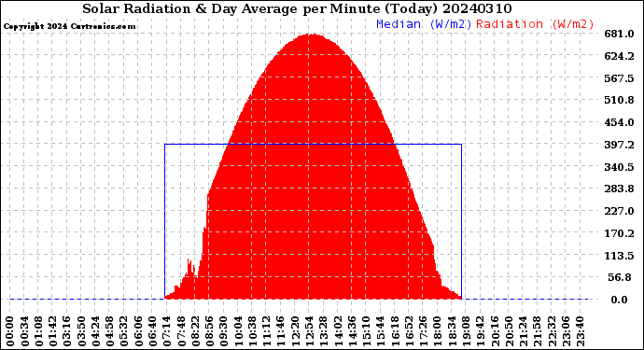The width and height of the screenshot is (644, 350).
Task: Click the 08:56 time label
Action: 209,331
